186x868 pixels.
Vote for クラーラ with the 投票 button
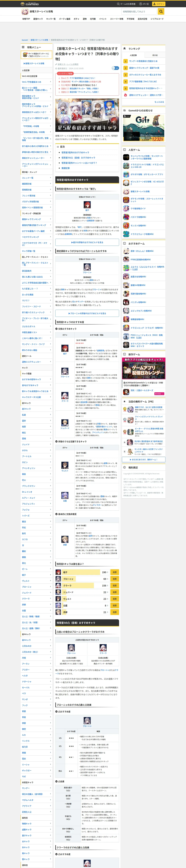tap(114, 586)
